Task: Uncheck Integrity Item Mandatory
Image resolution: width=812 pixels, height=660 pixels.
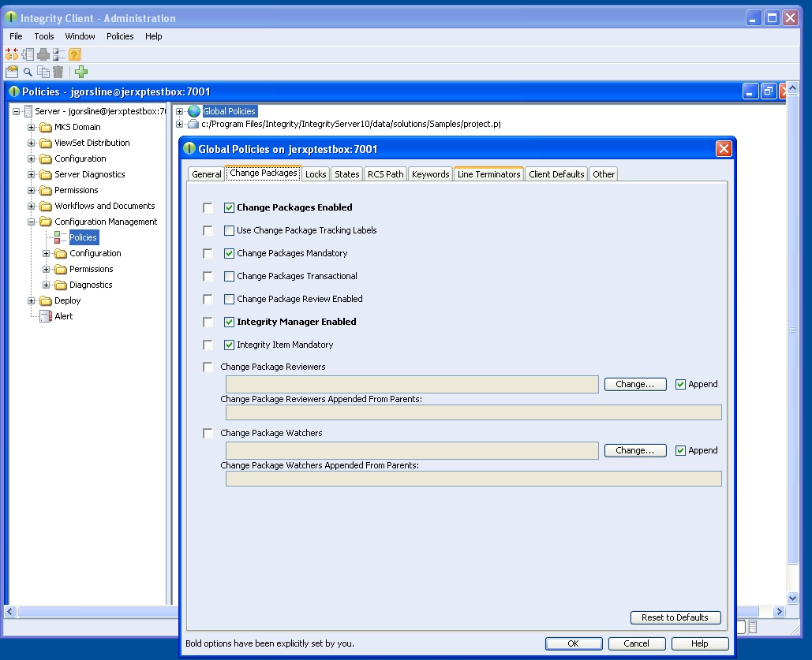Action: (229, 345)
